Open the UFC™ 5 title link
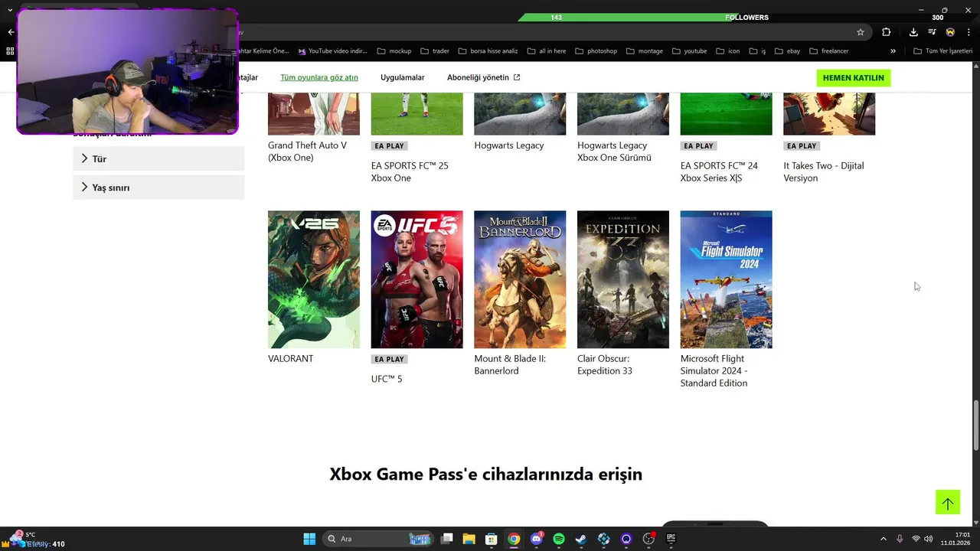Image resolution: width=980 pixels, height=551 pixels. click(387, 379)
